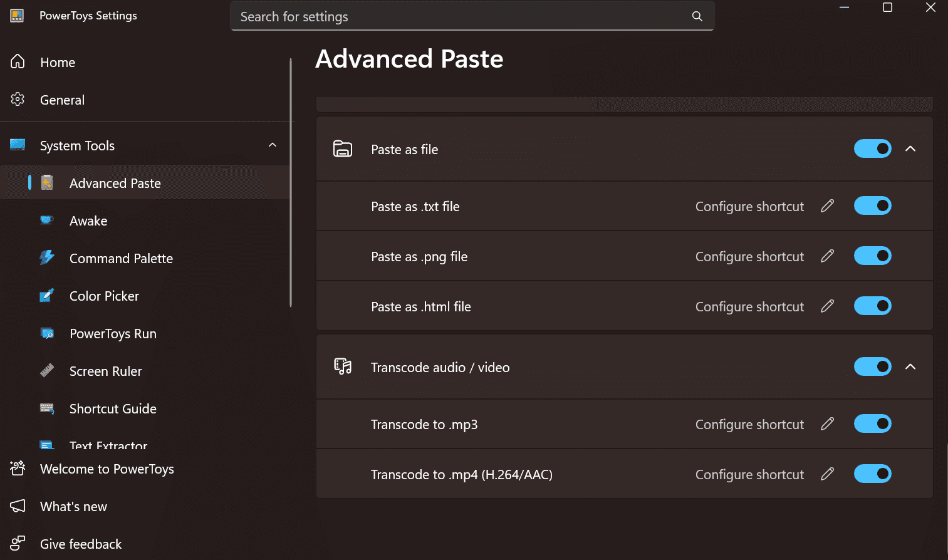
Task: Go to the Home page
Action: pyautogui.click(x=57, y=63)
